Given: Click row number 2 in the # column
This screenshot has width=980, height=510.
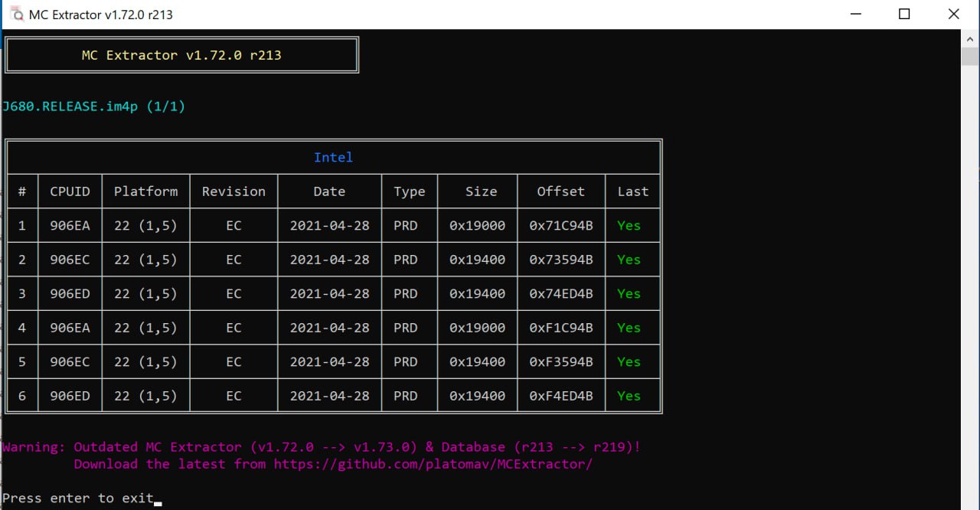Looking at the screenshot, I should tap(22, 260).
